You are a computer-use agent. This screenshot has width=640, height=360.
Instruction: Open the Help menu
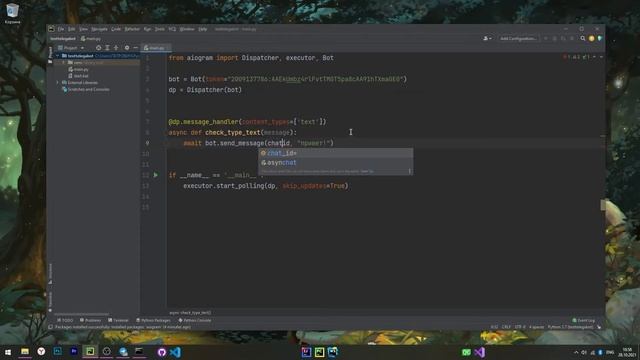(x=202, y=29)
